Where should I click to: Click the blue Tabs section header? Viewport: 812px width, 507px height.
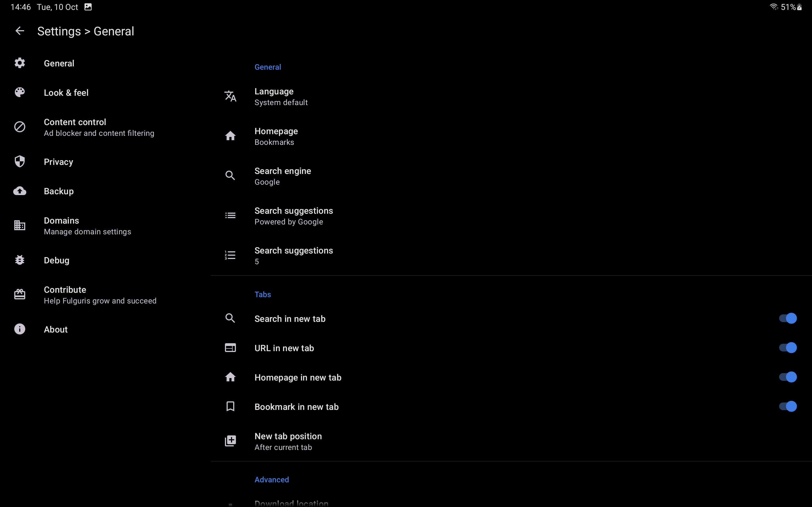point(263,294)
